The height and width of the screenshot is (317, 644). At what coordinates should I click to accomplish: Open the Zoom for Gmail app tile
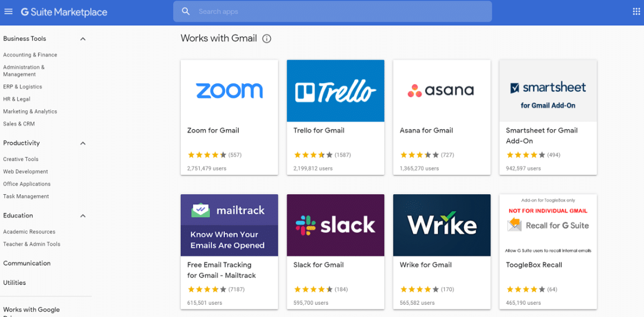(x=229, y=117)
